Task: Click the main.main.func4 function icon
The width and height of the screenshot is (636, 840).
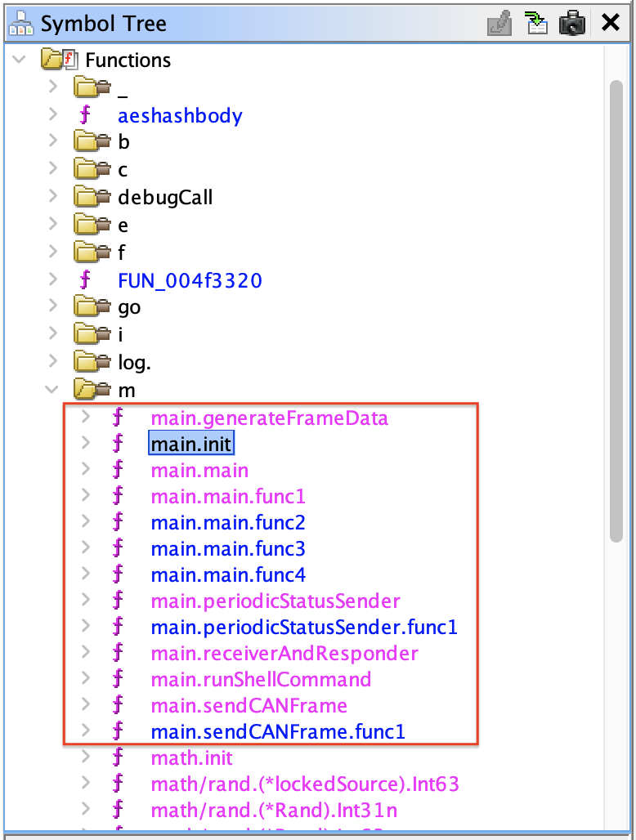Action: 119,574
